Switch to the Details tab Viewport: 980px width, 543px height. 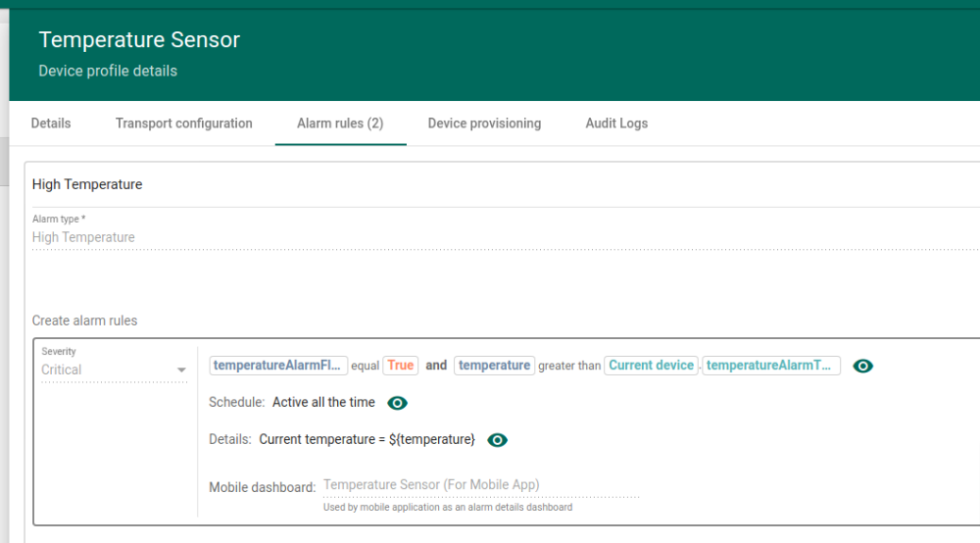(51, 123)
